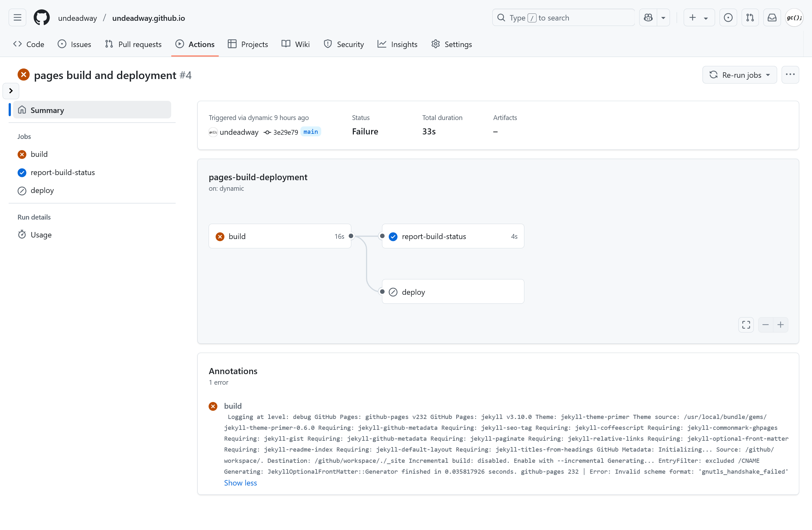Screen dimensions: 812x530
Task: Open the Re-run jobs dropdown
Action: click(x=739, y=75)
